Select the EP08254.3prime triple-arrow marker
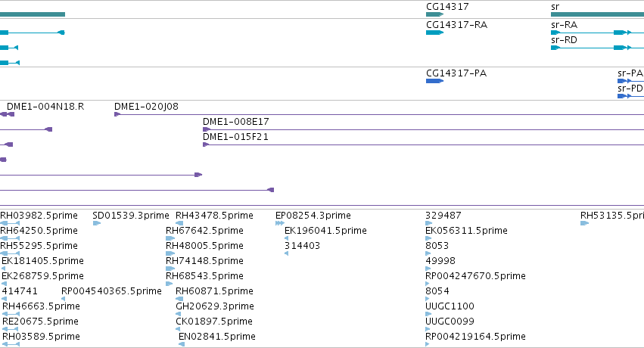Screen dimensions: 644x348 (280, 223)
